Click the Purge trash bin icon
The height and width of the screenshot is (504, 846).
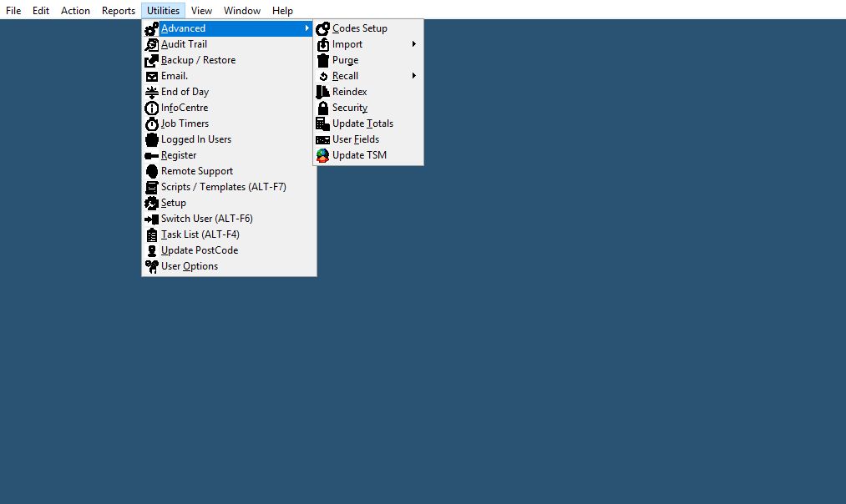pos(322,60)
